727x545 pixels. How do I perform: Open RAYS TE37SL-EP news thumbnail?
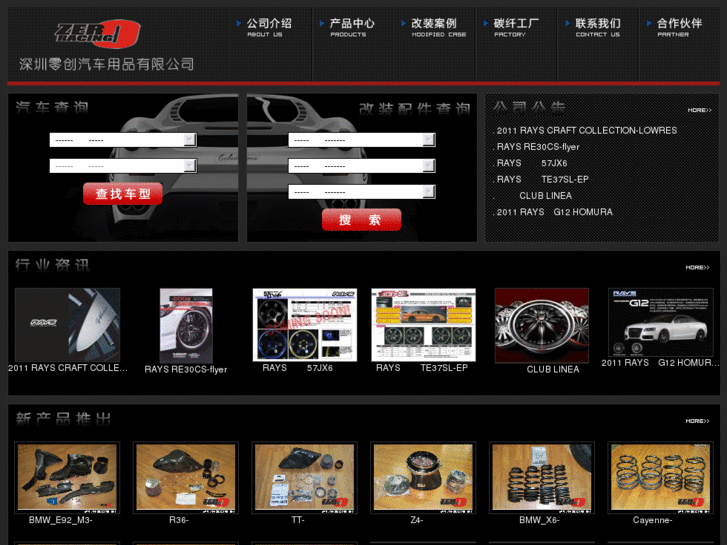423,325
